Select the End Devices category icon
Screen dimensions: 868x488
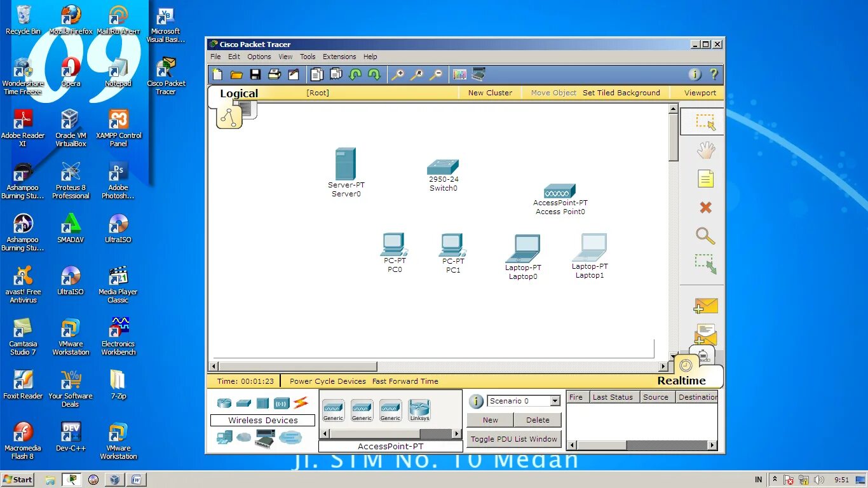pyautogui.click(x=224, y=437)
